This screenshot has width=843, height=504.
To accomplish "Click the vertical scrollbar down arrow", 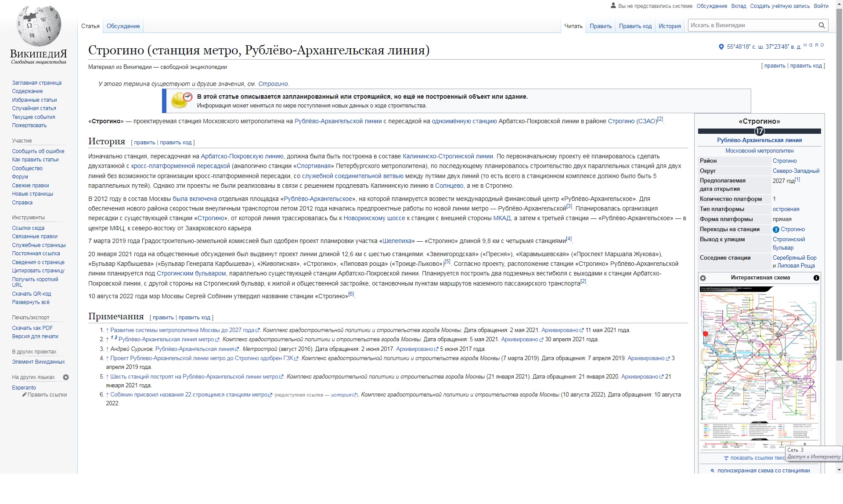I will 839,469.
